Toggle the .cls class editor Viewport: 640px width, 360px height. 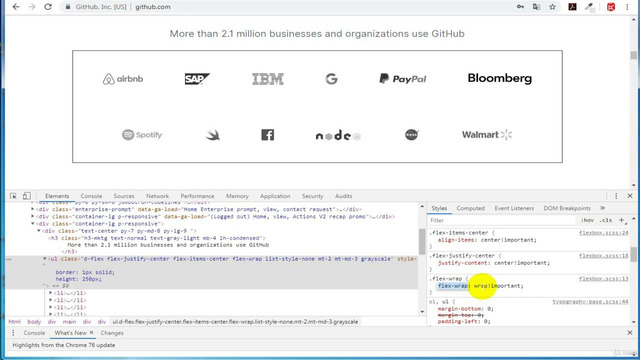[606, 220]
